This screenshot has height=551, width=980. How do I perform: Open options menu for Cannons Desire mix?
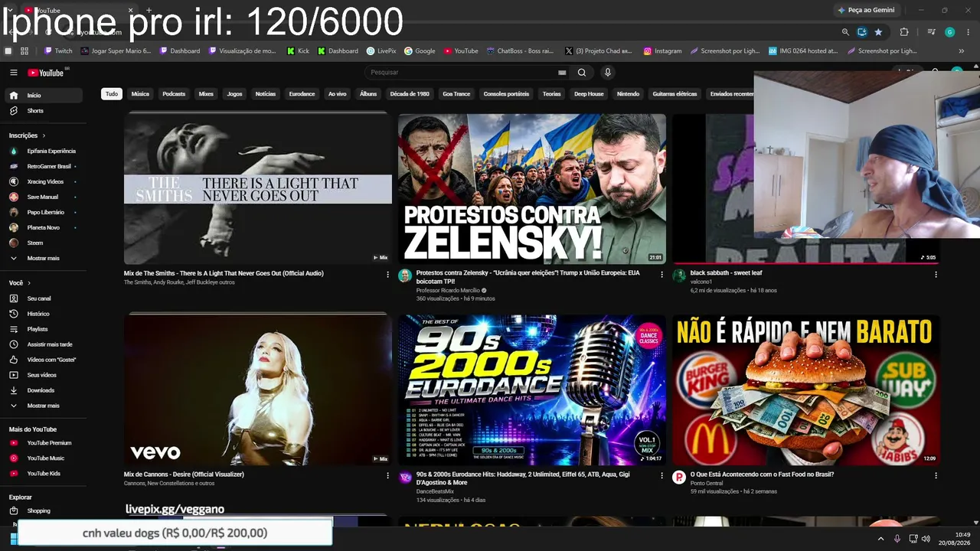[387, 475]
